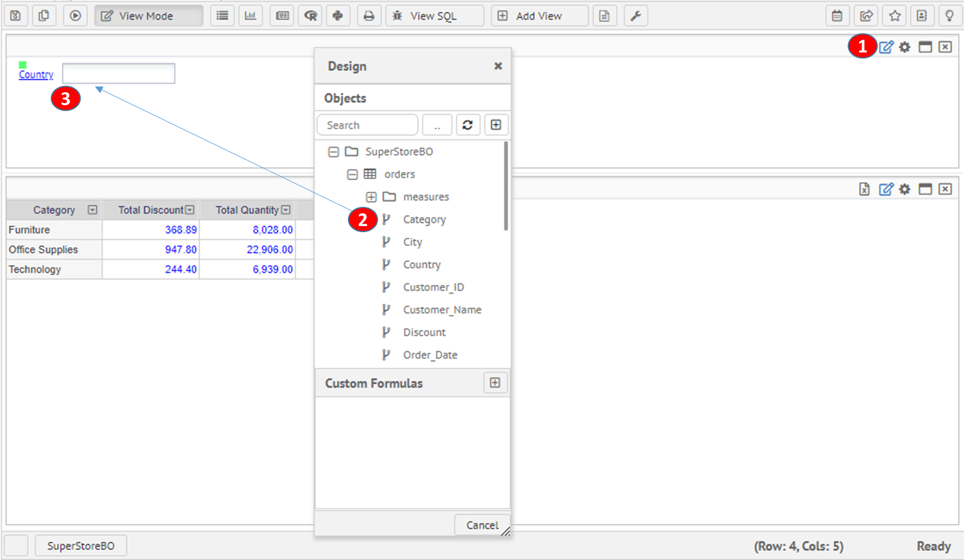This screenshot has height=560, width=964.
Task: Click the Search field in Objects
Action: tap(367, 125)
